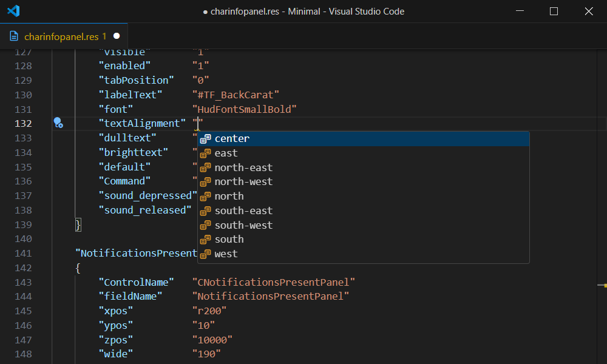This screenshot has height=364, width=607.
Task: Click the "wide" key on line 148
Action: point(116,354)
